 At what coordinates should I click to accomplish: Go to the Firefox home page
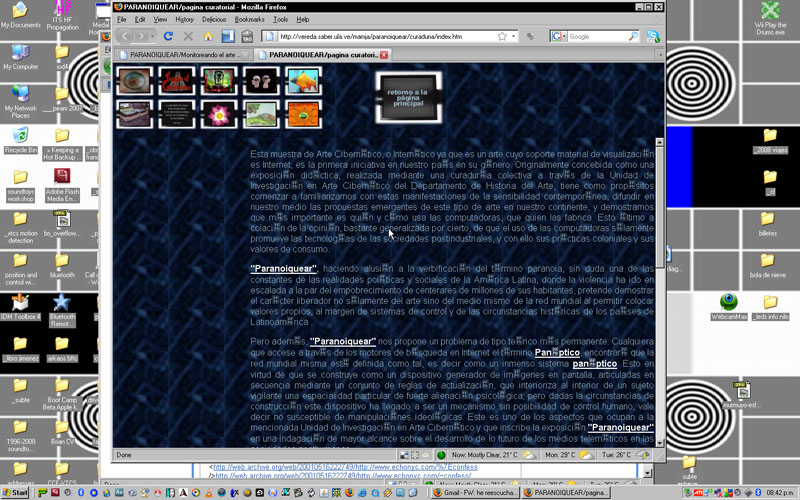pos(208,36)
